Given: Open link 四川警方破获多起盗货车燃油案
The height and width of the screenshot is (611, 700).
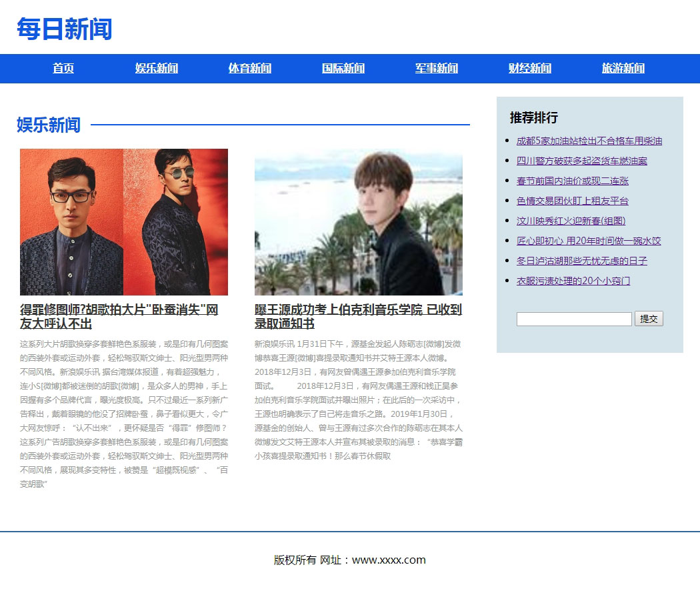Looking at the screenshot, I should click(582, 161).
